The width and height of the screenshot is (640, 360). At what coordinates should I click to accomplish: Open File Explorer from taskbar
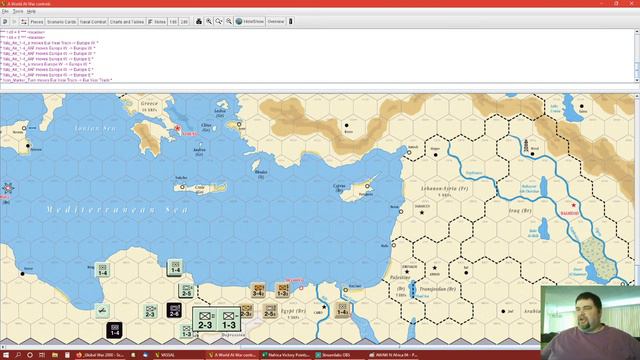tap(55, 355)
